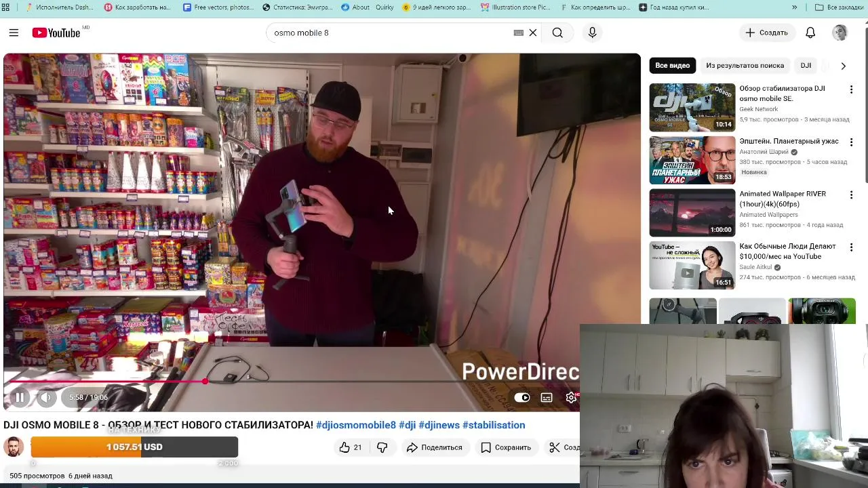
Task: Open the Эпштейн video thumbnail
Action: pos(692,160)
